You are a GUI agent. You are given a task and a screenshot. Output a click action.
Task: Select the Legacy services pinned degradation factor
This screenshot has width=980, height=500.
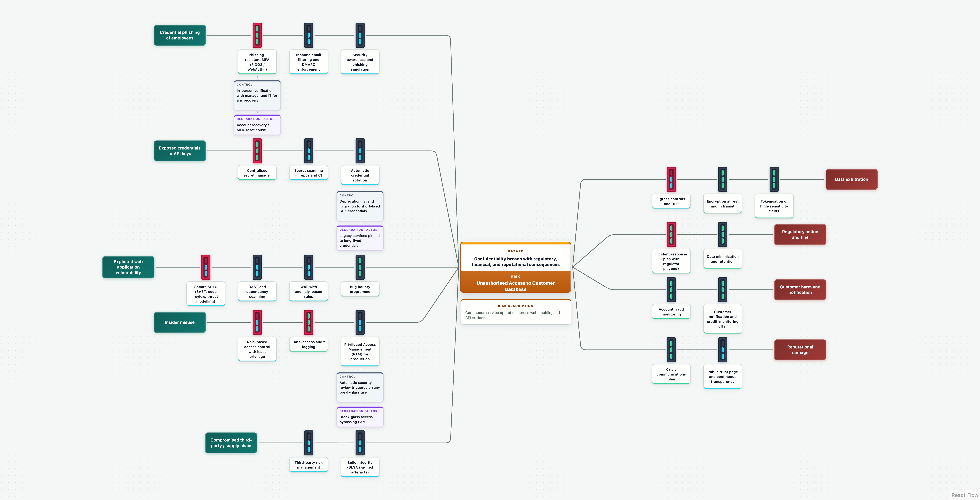pos(360,238)
